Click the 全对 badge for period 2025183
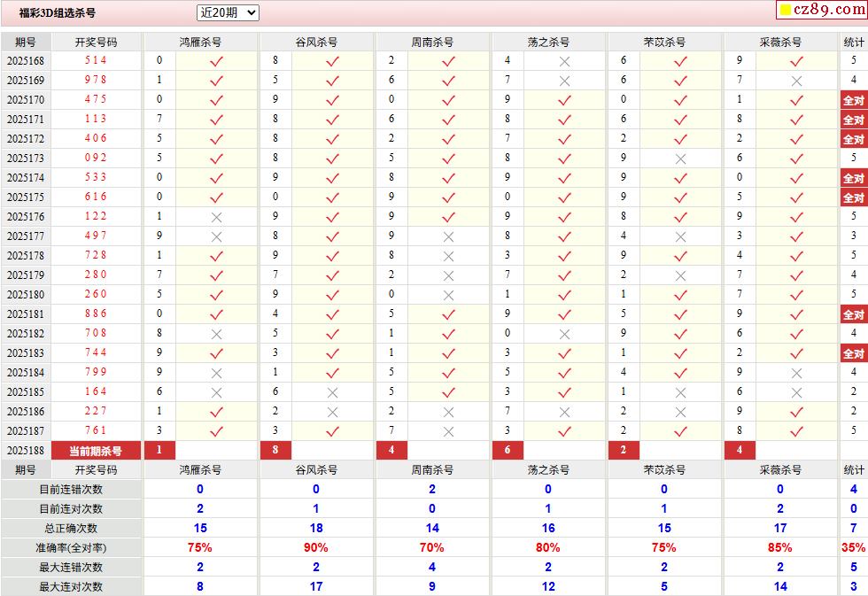Image resolution: width=868 pixels, height=596 pixels. 854,353
